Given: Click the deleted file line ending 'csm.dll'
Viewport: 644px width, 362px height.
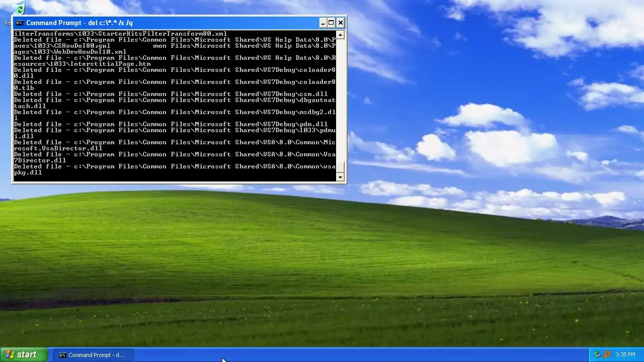Looking at the screenshot, I should [x=171, y=94].
